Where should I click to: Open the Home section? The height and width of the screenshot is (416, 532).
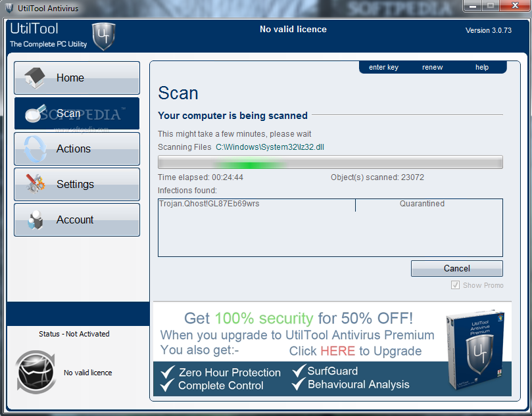[77, 78]
